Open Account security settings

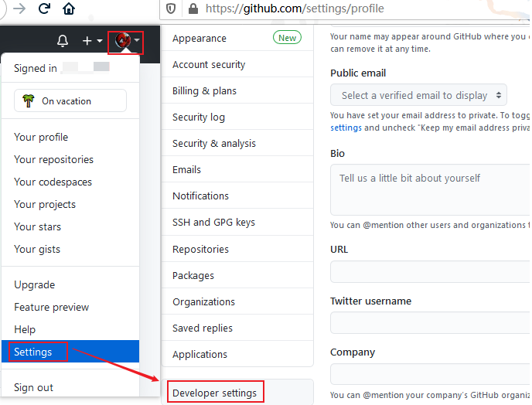pos(237,64)
